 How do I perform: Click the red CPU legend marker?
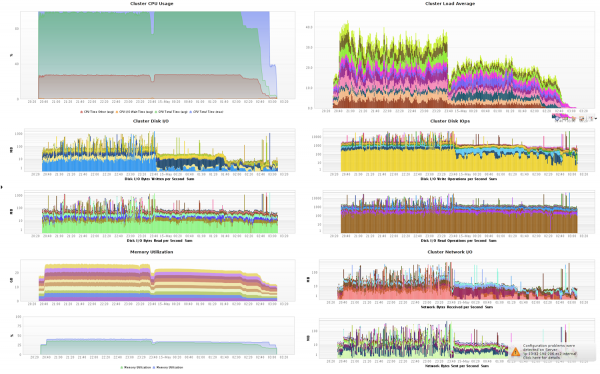tap(81, 112)
